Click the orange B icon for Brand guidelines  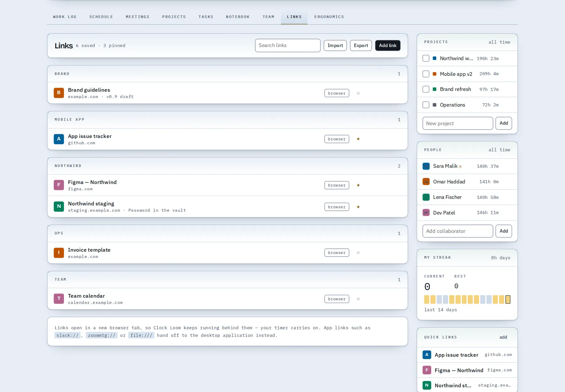click(x=59, y=93)
